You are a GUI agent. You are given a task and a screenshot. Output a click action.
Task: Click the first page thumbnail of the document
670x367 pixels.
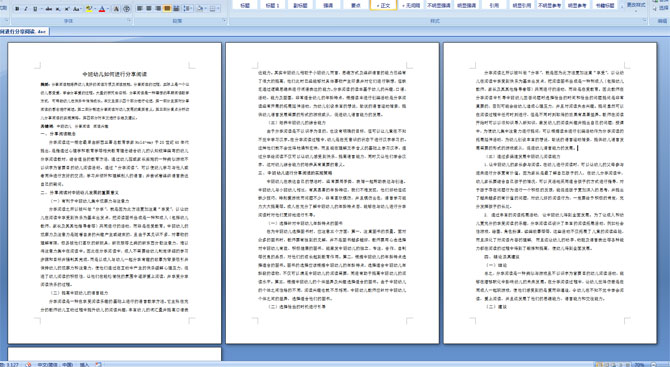(115, 193)
